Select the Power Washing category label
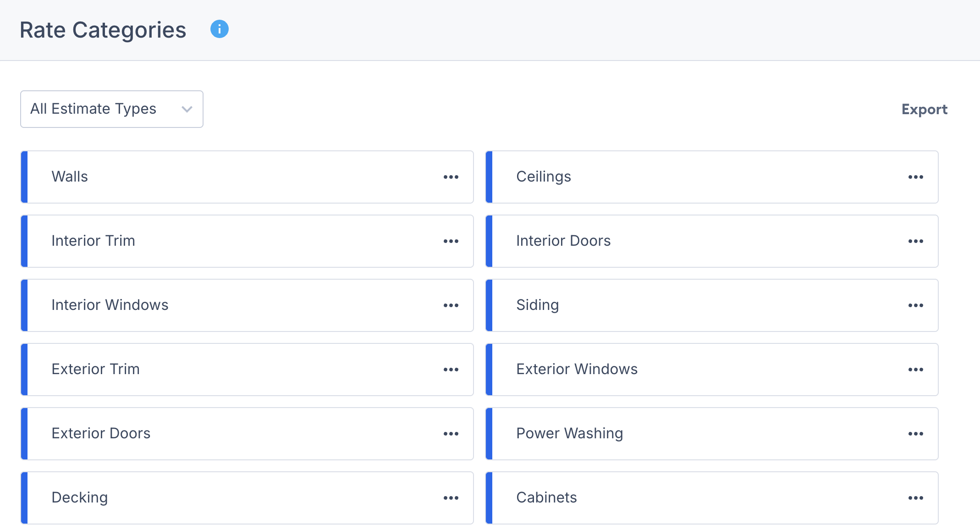 click(x=570, y=434)
